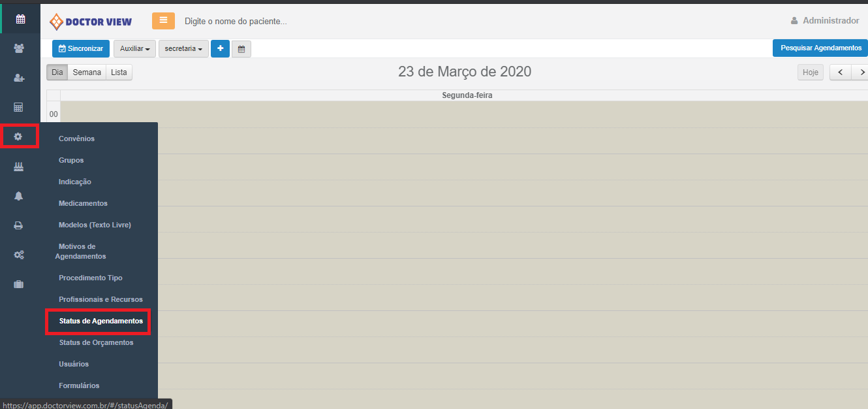This screenshot has width=868, height=409.
Task: Open the calendar agenda sidebar icon
Action: (20, 19)
